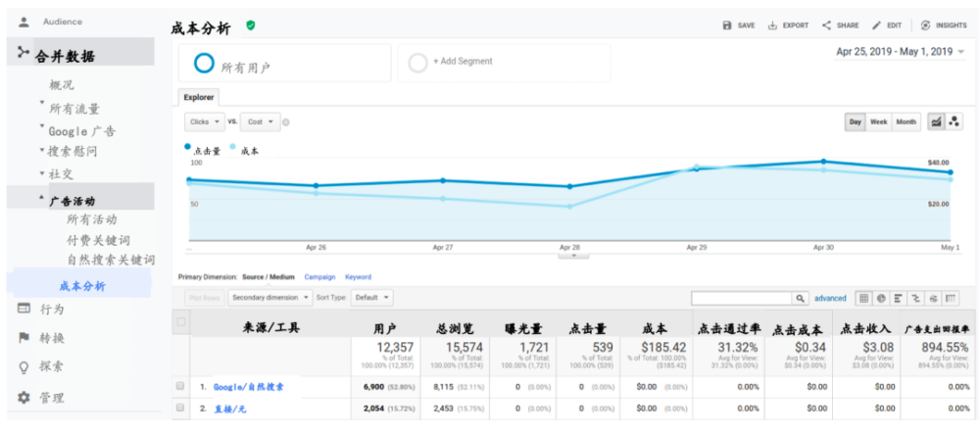Open the Cost metric dropdown

[x=260, y=121]
